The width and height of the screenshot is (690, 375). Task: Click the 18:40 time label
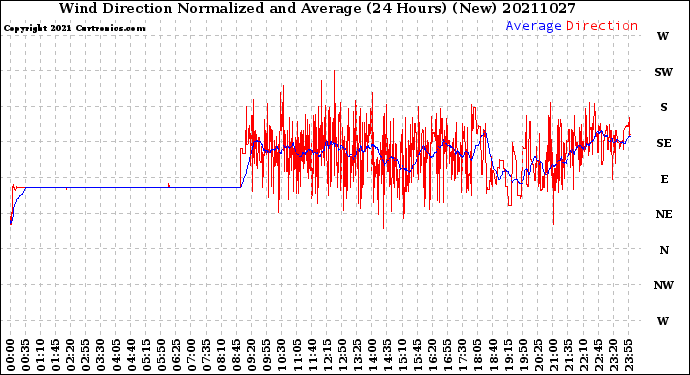493,355
